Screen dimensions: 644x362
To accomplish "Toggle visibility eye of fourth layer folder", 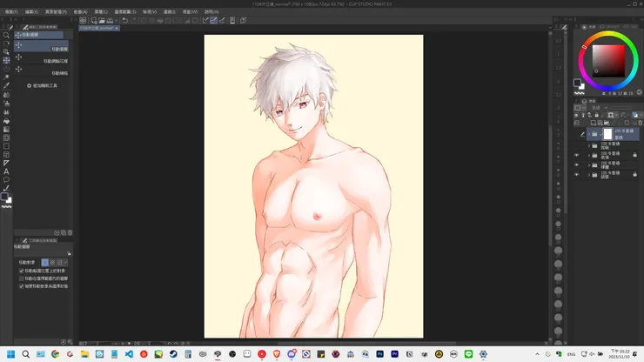I will pos(576,164).
